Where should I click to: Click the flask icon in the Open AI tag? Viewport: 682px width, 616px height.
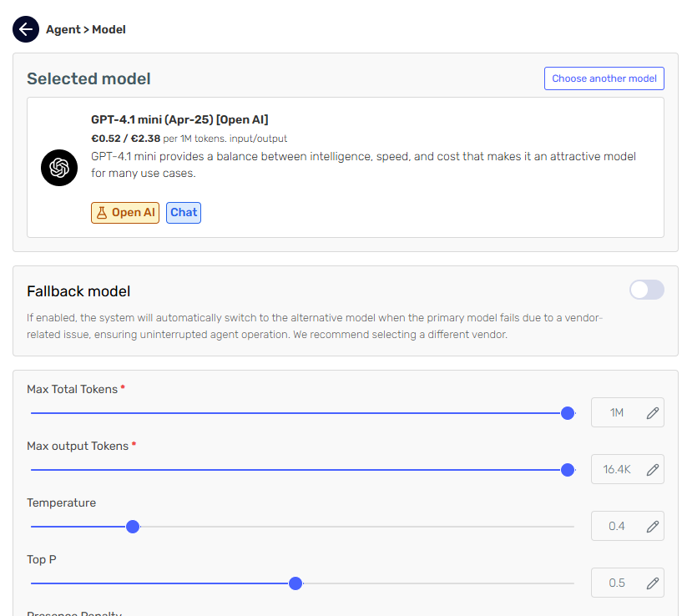(102, 213)
